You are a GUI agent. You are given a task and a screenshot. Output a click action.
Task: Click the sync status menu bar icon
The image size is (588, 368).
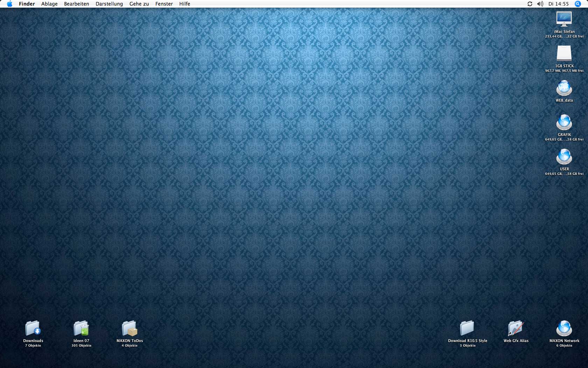coord(530,4)
